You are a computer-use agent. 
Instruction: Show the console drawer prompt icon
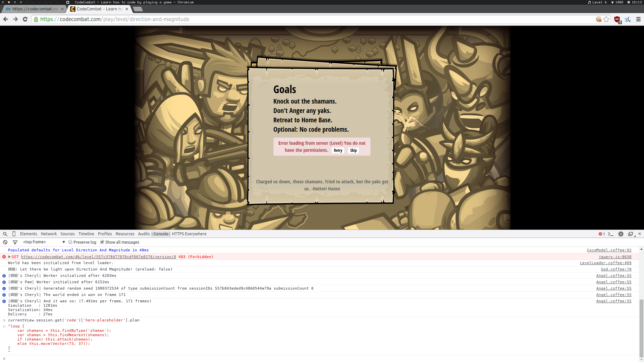[610, 234]
